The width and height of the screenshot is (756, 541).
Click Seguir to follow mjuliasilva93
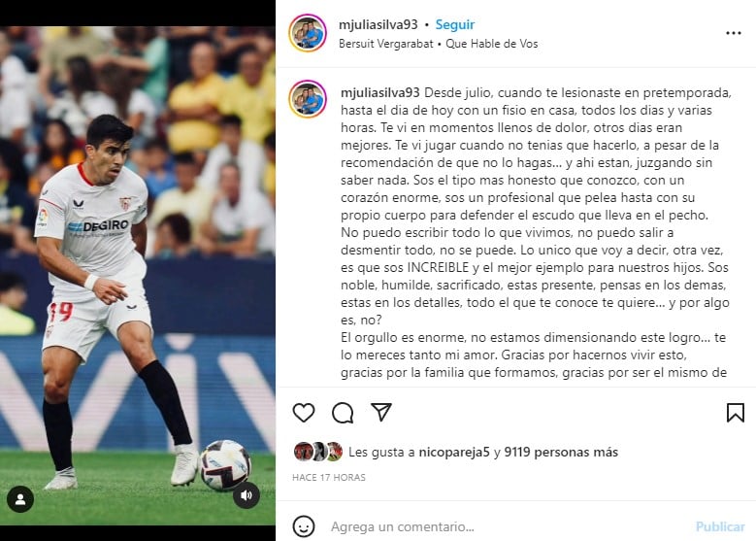coord(454,24)
